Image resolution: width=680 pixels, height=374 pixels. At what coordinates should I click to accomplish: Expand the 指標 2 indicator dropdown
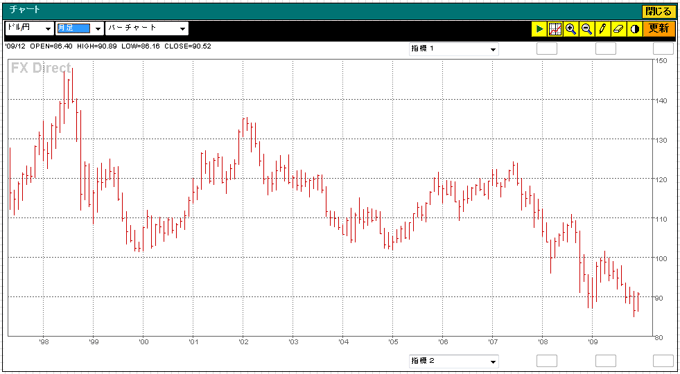tap(454, 361)
